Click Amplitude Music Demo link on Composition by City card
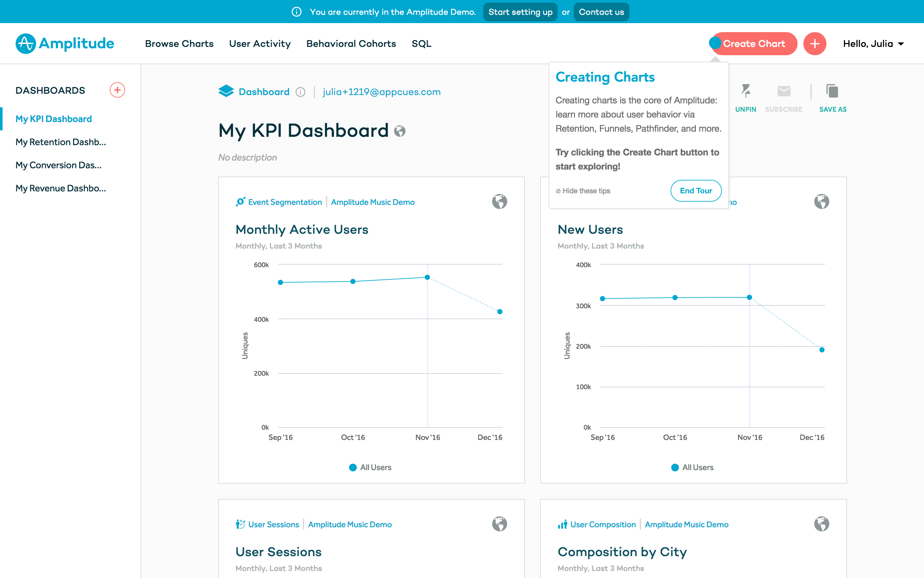Screen dimensions: 924x578 687,524
